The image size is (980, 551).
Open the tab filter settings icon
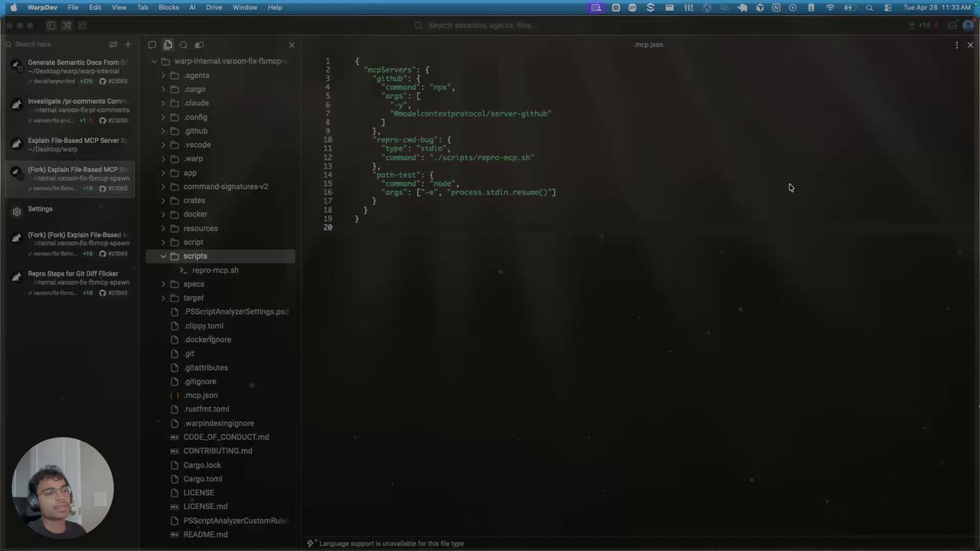tap(113, 44)
